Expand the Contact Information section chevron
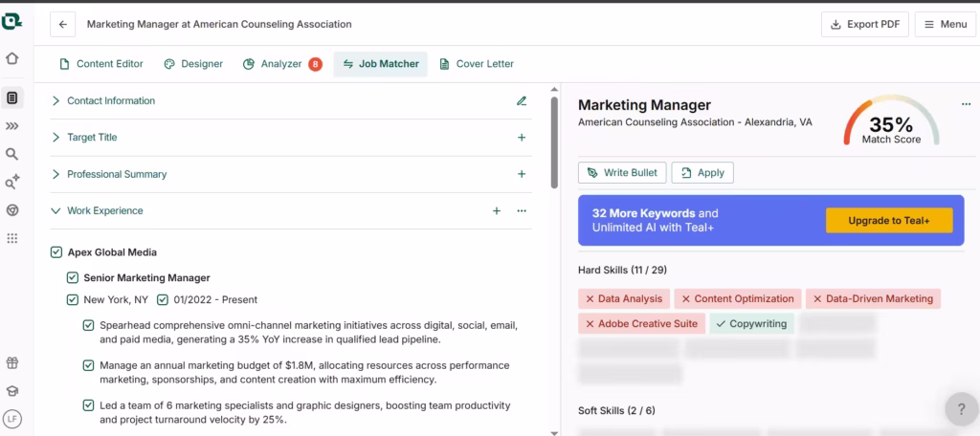980x436 pixels. point(56,100)
